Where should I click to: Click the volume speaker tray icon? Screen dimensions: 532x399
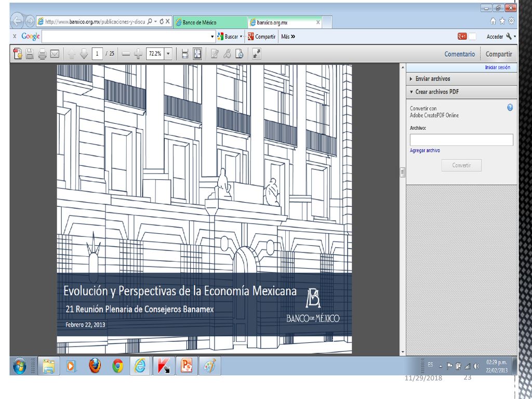coord(476,366)
